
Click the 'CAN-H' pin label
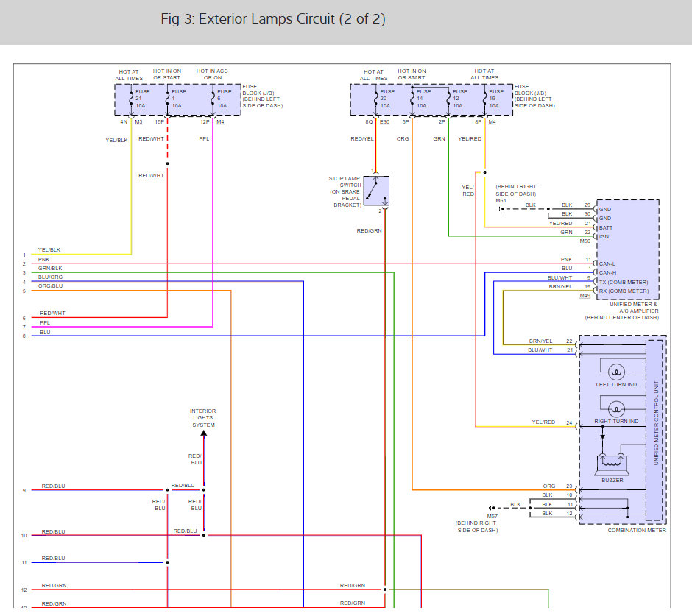coord(607,273)
